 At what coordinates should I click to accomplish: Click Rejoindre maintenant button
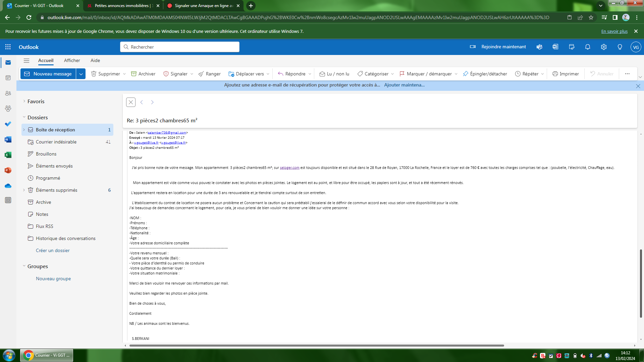tap(498, 47)
